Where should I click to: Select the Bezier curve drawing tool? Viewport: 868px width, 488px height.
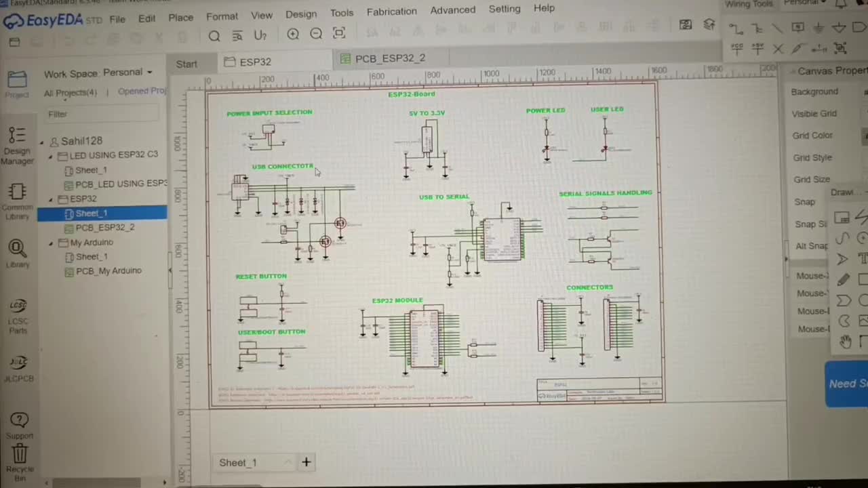point(842,239)
